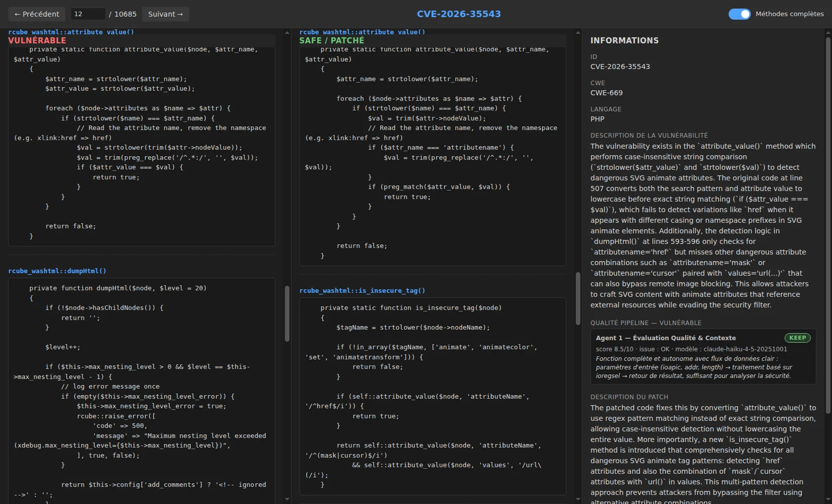The height and width of the screenshot is (504, 832).
Task: Click code line '$attr_value = strtolower($attr_value);'
Action: [120, 89]
